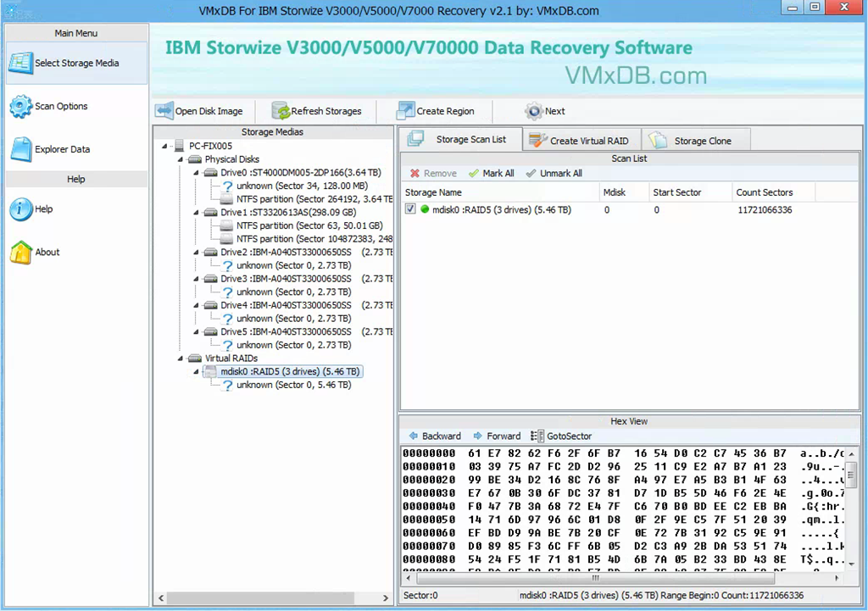Click the green Mark All check icon
Image resolution: width=868 pixels, height=611 pixels.
pos(473,173)
